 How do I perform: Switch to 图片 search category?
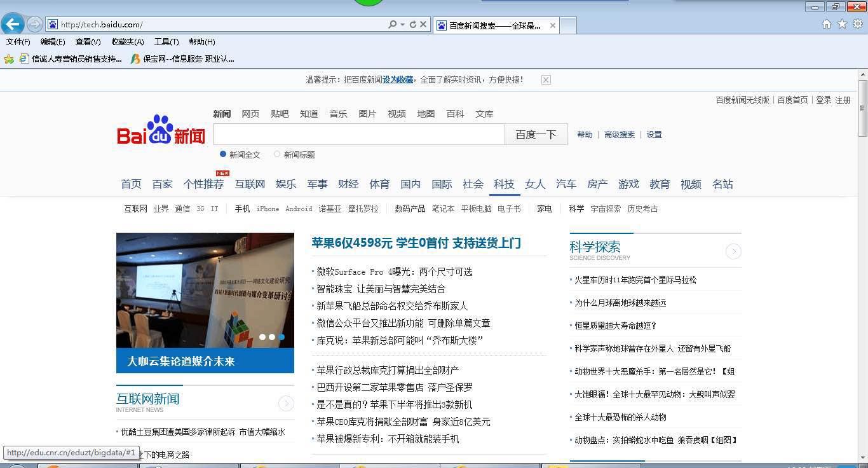tap(367, 114)
